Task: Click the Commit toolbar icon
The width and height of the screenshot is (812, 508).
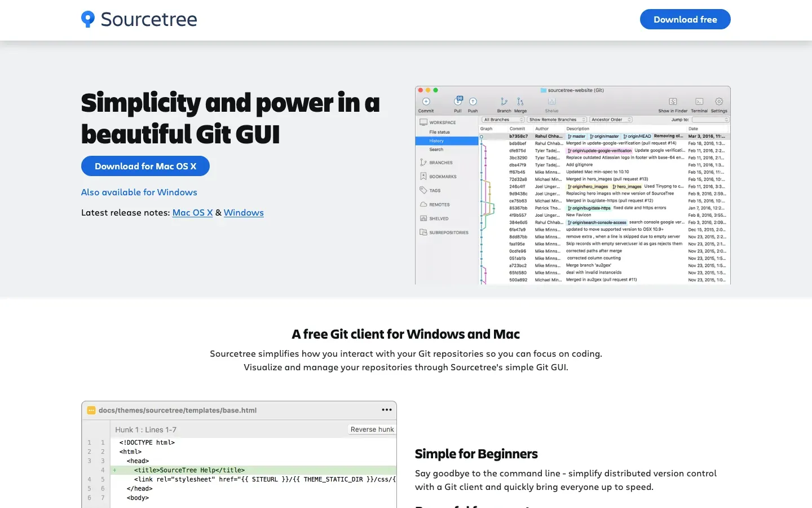Action: pyautogui.click(x=426, y=102)
